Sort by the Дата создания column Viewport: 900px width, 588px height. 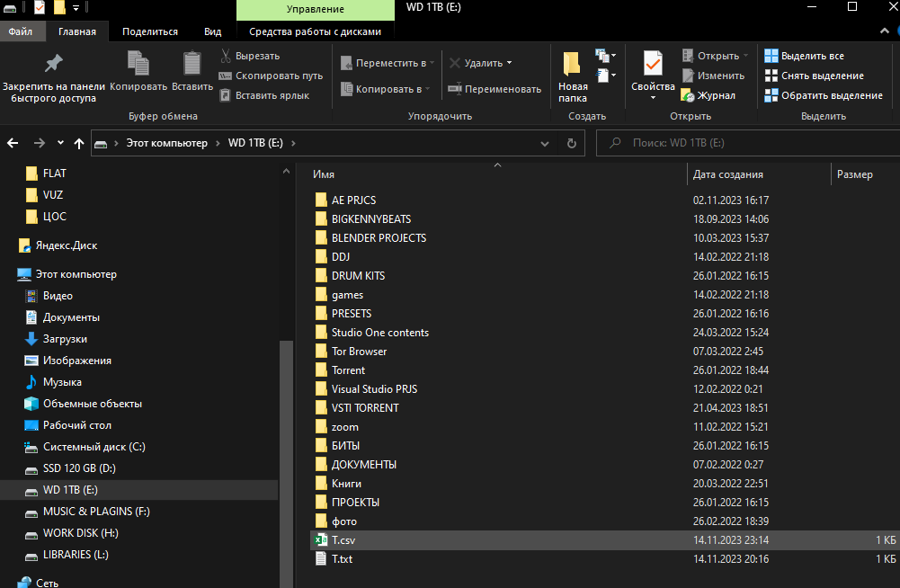click(x=727, y=174)
